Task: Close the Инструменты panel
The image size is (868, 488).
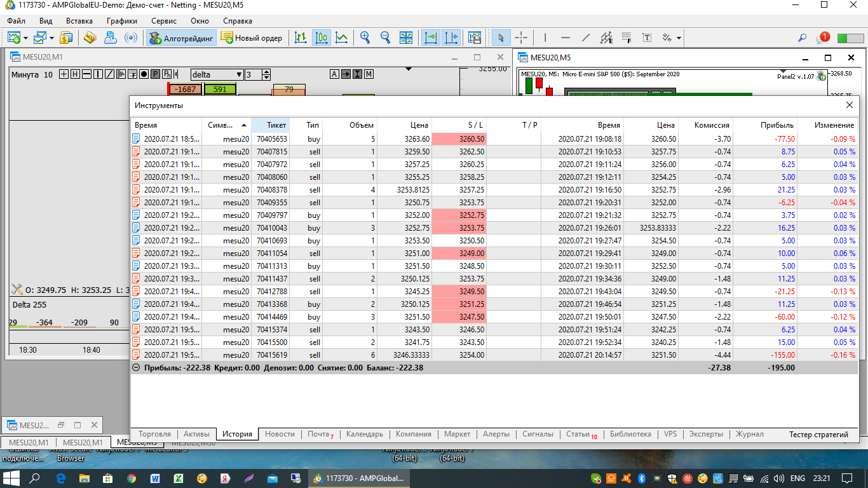Action: (850, 105)
